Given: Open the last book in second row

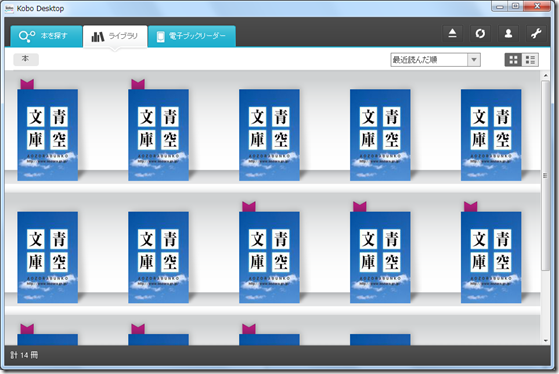Looking at the screenshot, I should pyautogui.click(x=491, y=257).
